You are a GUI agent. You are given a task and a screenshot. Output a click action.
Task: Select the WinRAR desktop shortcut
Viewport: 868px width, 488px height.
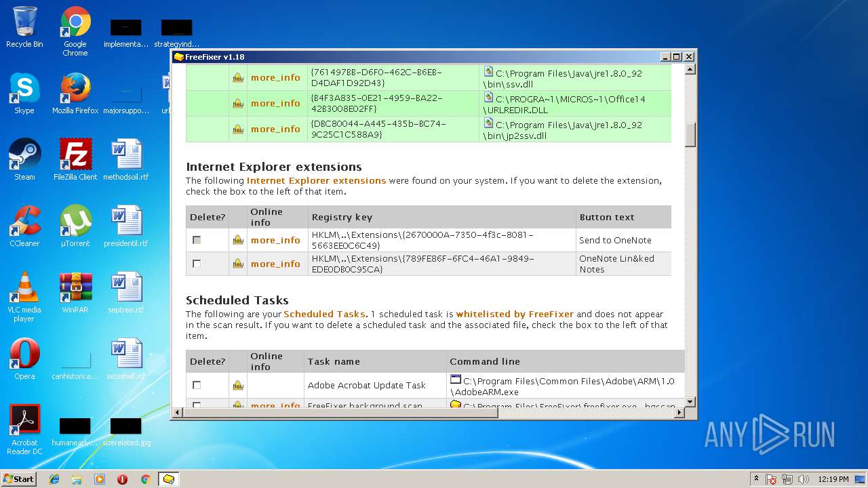tap(75, 293)
